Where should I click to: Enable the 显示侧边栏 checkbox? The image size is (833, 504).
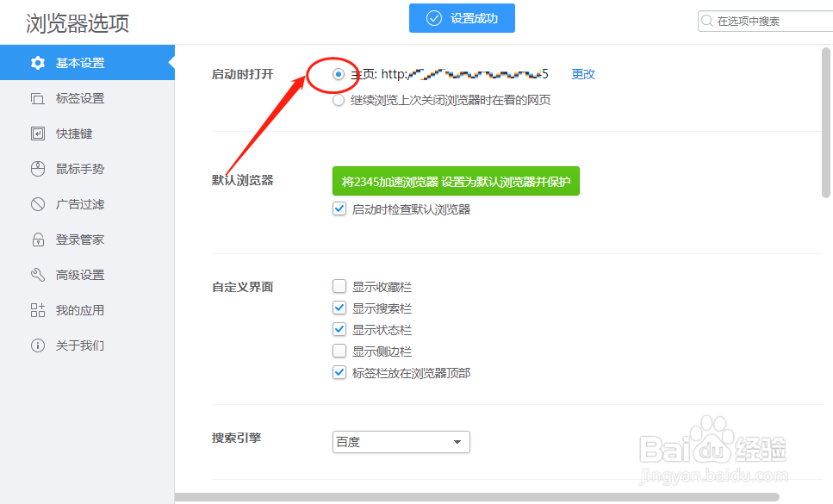[339, 351]
